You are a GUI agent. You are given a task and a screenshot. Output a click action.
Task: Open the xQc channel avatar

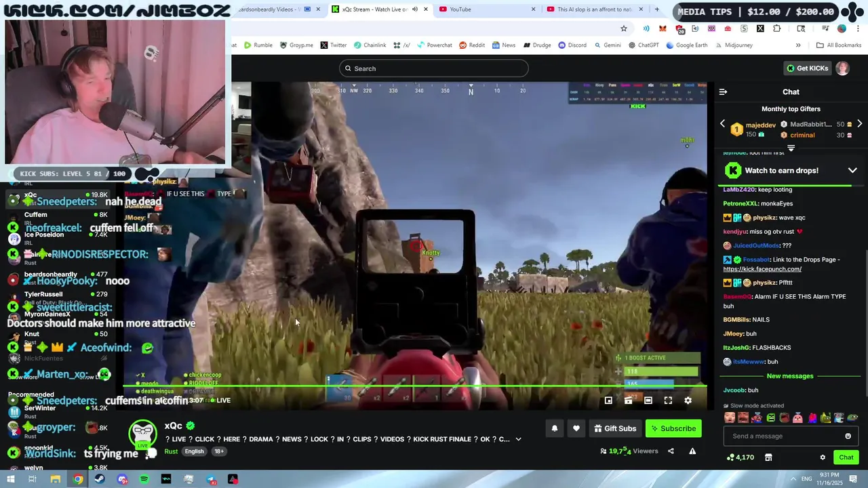pyautogui.click(x=142, y=434)
